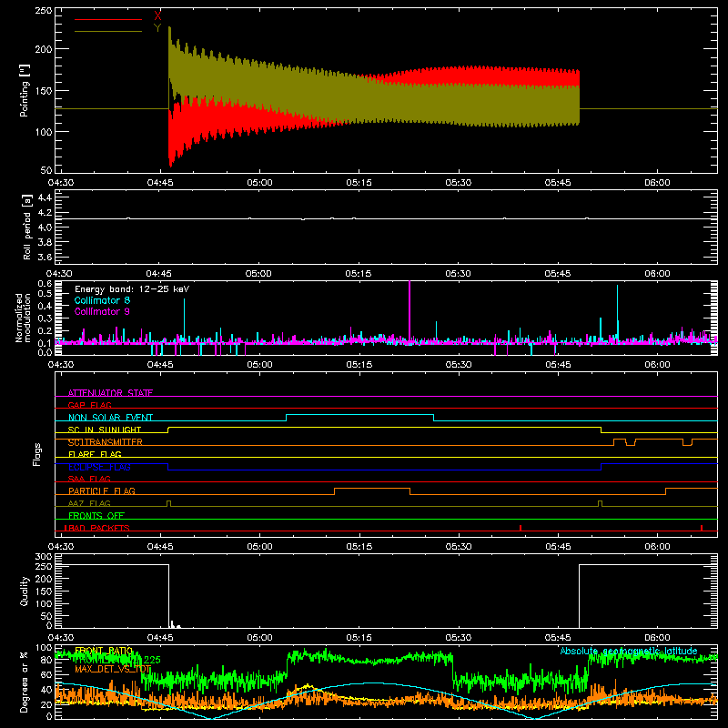Screen dimensions: 728x728
Task: Select the olive legend line for Y
Action: (x=108, y=31)
